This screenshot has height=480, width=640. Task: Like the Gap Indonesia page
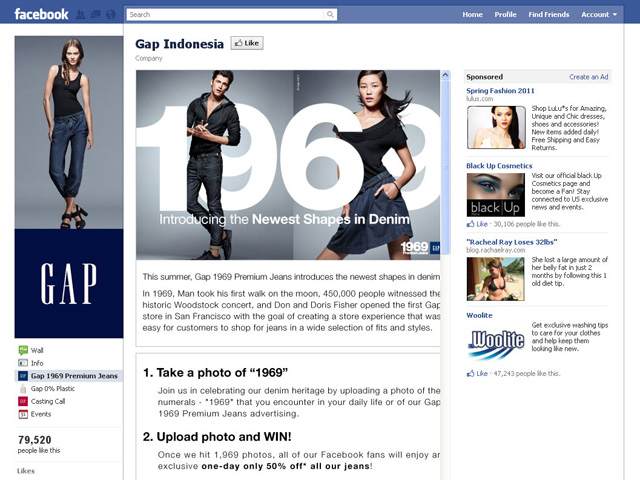tap(247, 43)
